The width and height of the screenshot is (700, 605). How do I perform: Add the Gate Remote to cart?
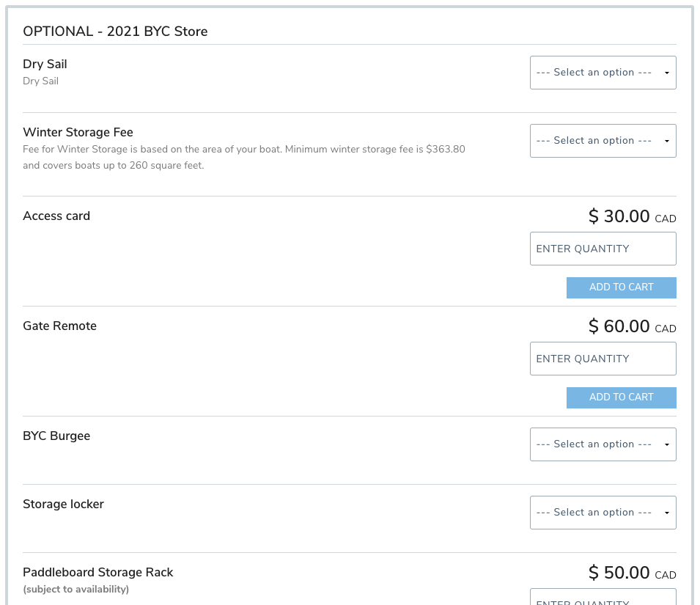pyautogui.click(x=621, y=397)
